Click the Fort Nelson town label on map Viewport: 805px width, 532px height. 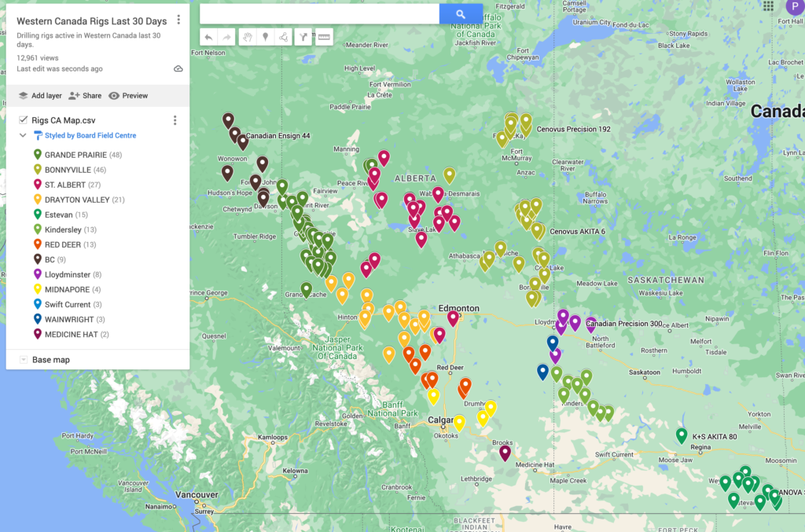pyautogui.click(x=208, y=53)
